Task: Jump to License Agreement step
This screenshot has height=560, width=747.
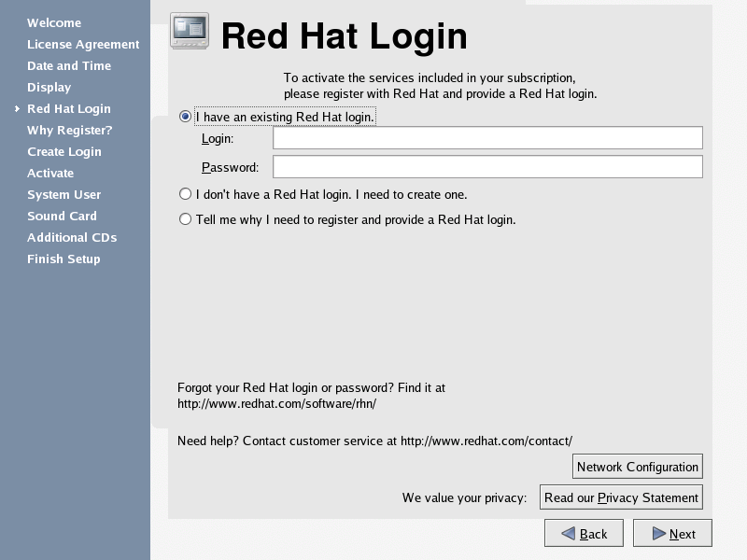Action: pos(83,45)
